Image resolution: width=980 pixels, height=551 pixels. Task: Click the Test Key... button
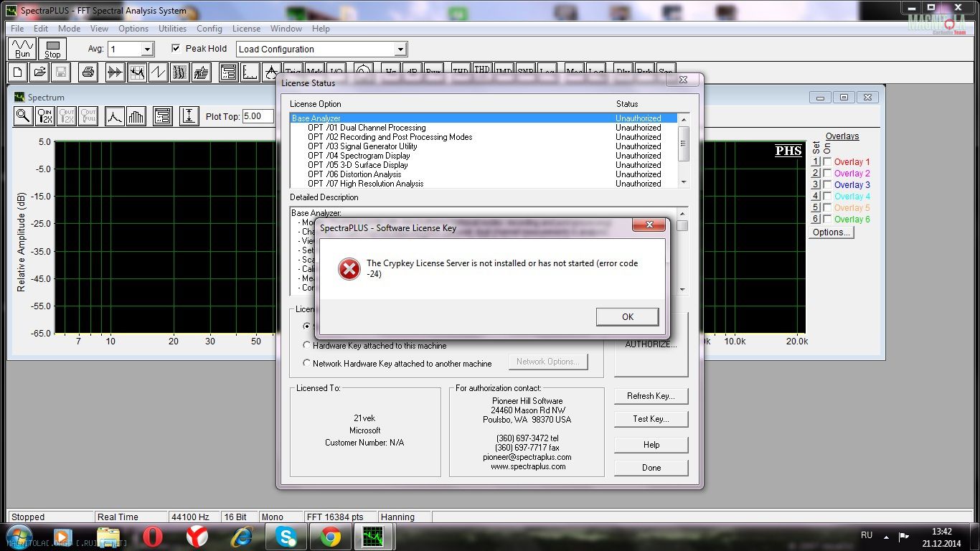point(651,419)
